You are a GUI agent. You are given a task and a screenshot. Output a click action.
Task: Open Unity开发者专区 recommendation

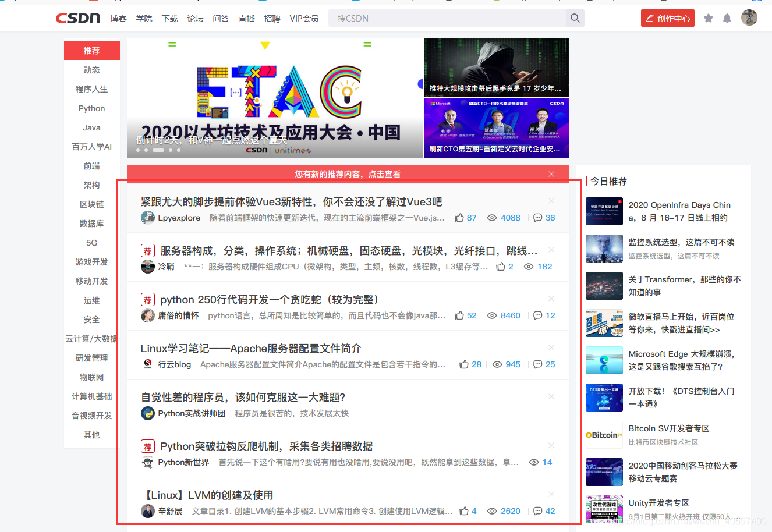[x=658, y=503]
